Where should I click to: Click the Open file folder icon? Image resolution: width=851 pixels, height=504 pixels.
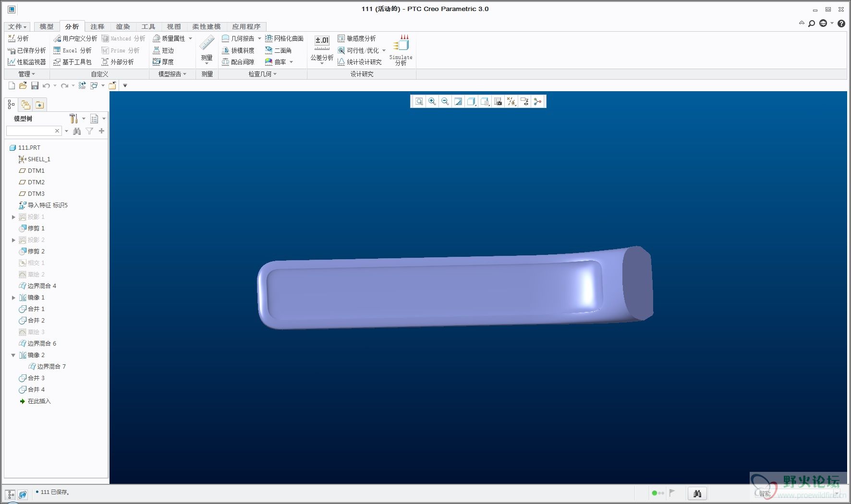point(23,85)
